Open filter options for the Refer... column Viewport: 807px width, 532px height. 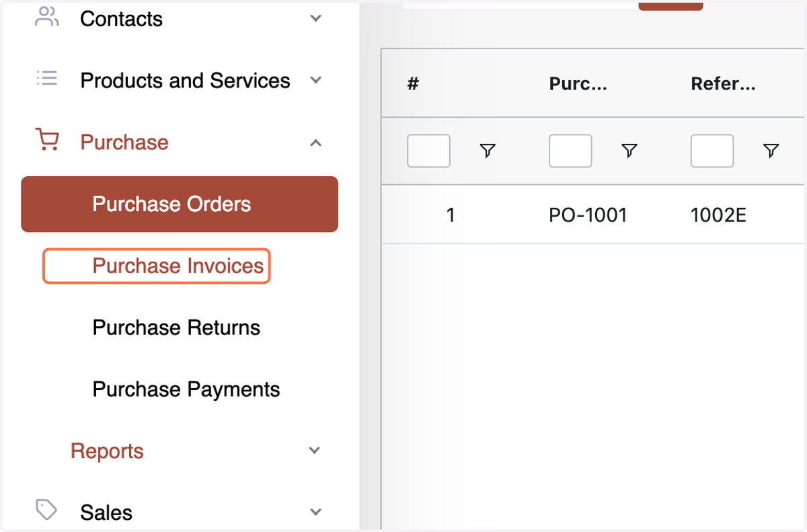tap(771, 151)
